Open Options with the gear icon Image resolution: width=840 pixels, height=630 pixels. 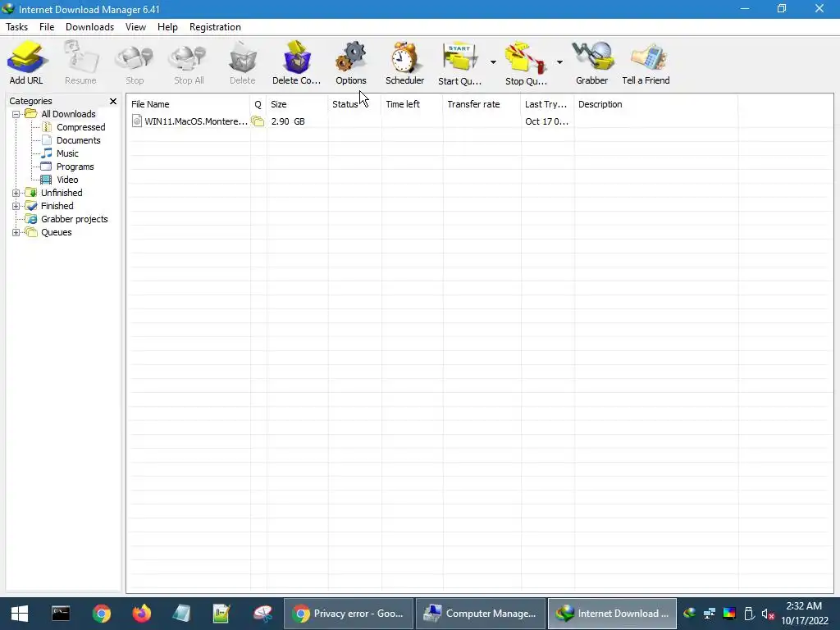tap(351, 58)
